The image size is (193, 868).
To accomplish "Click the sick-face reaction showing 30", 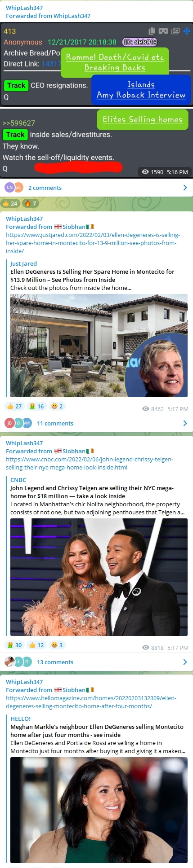I will pyautogui.click(x=14, y=645).
